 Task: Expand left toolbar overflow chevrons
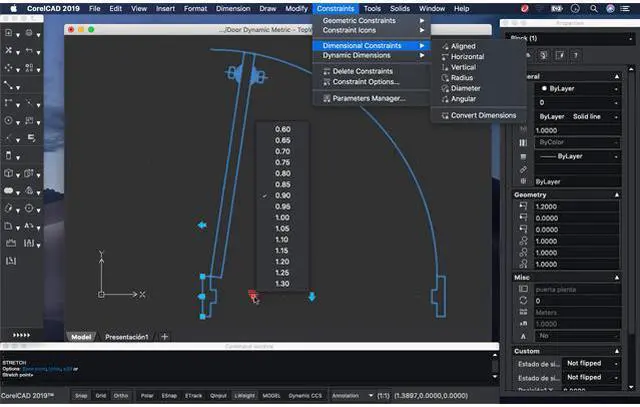click(x=21, y=335)
